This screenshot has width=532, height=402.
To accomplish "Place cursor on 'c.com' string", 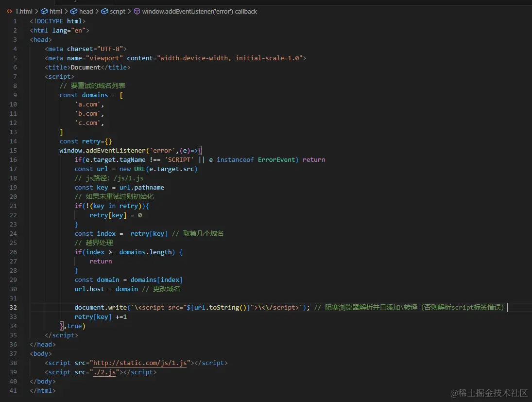I will click(x=87, y=123).
